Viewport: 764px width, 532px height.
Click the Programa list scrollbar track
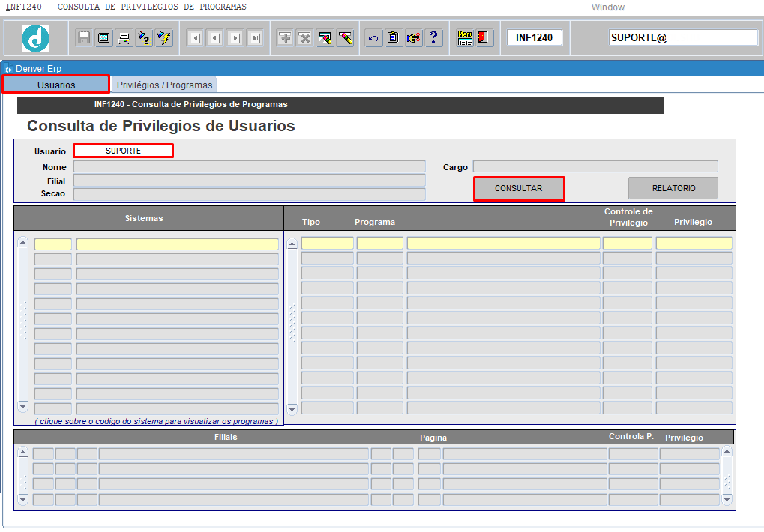click(292, 326)
